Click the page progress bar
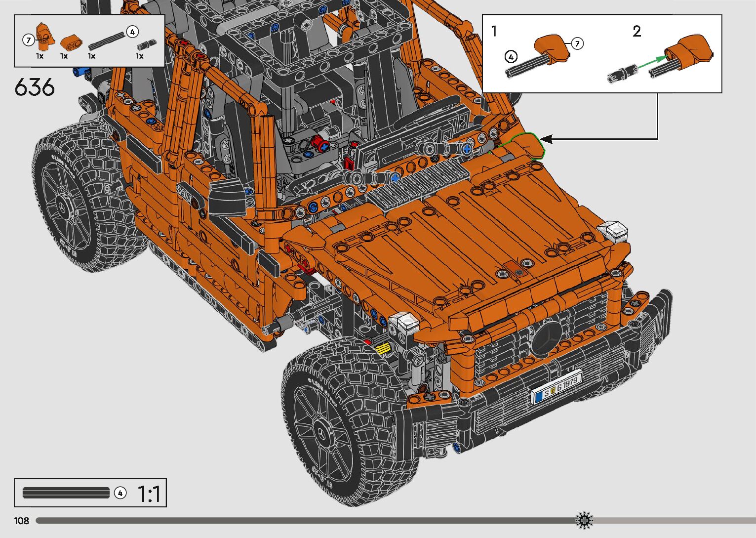 tap(306, 521)
